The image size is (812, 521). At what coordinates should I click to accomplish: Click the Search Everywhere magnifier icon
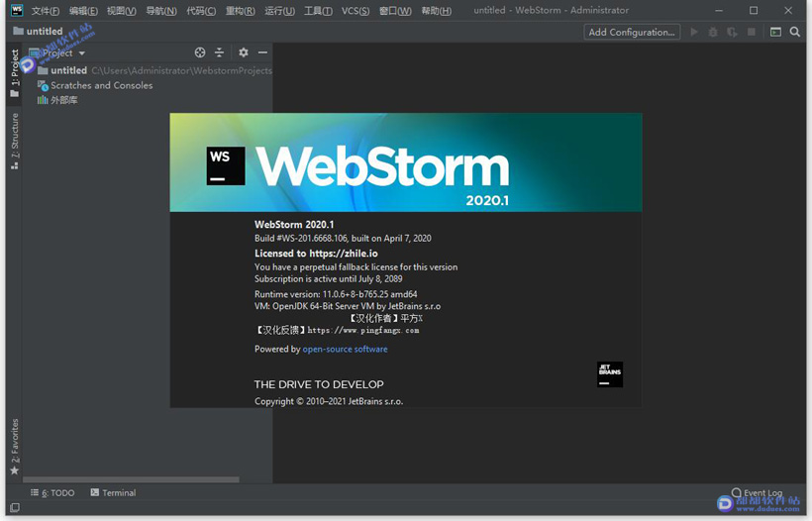click(x=794, y=32)
